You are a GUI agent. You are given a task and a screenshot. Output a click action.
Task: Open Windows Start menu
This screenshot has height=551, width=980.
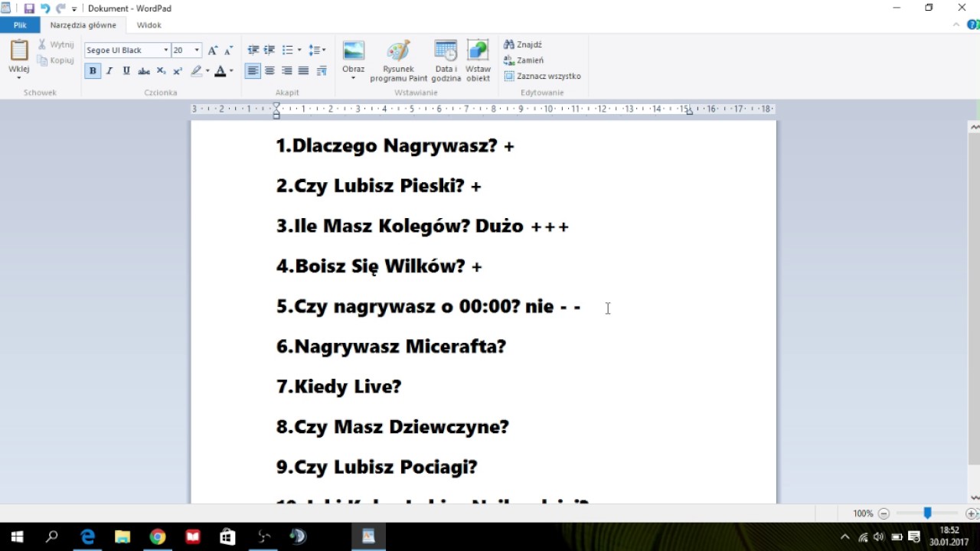(x=17, y=536)
